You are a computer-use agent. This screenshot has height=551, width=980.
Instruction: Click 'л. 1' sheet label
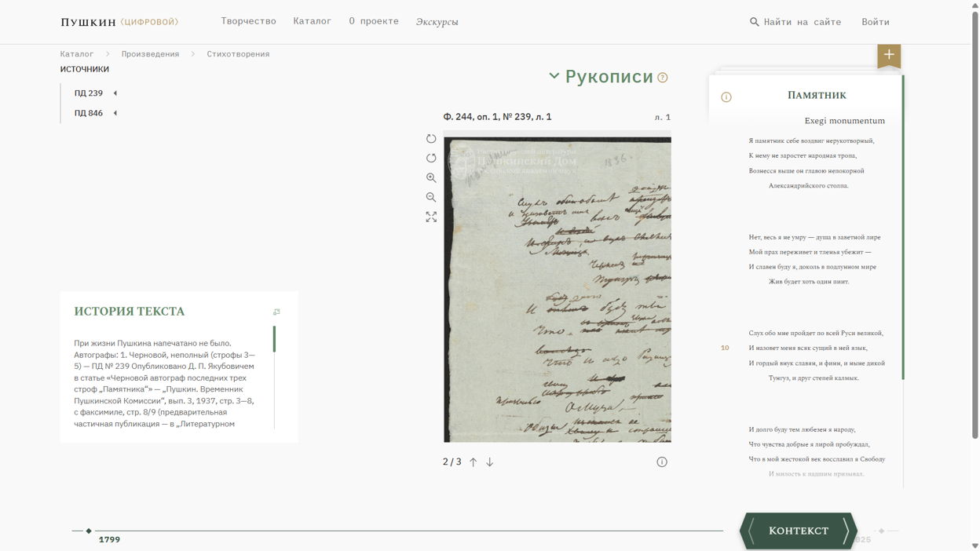click(x=663, y=117)
